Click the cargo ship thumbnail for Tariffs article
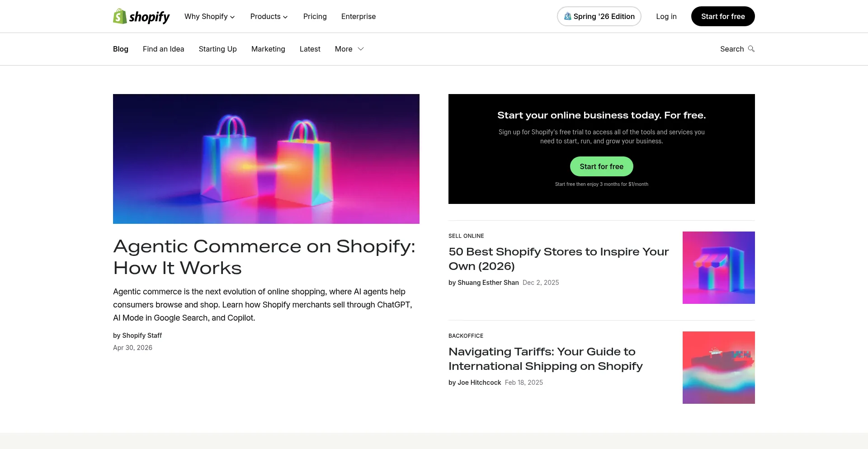This screenshot has width=868, height=449. (x=719, y=368)
